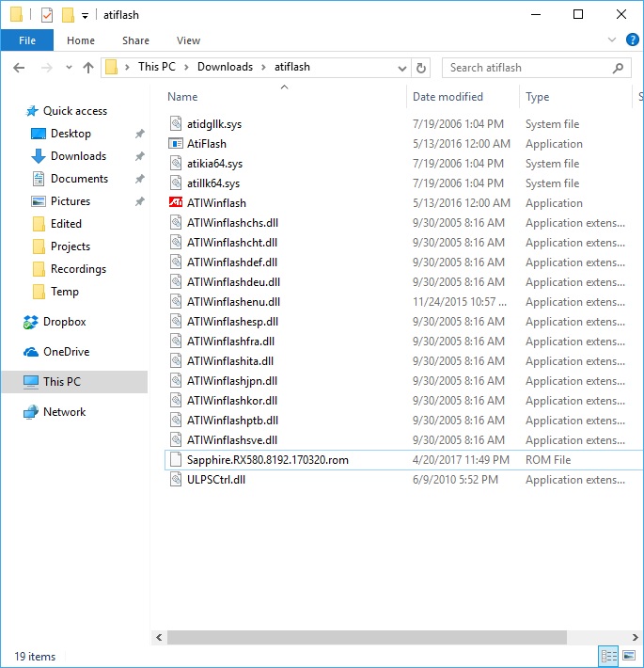The height and width of the screenshot is (668, 644).
Task: Open Dropbox in the navigation pane
Action: click(x=64, y=322)
